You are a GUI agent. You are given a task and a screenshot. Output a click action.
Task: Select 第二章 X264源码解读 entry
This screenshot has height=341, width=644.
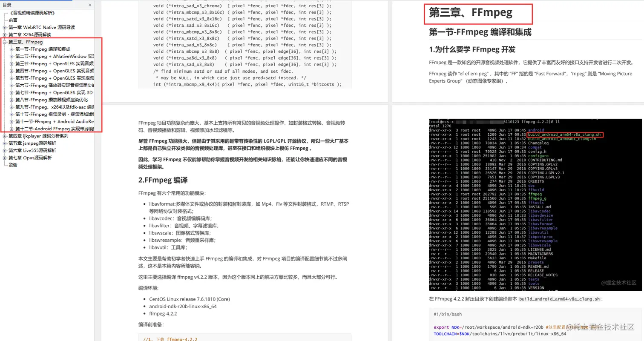[30, 34]
